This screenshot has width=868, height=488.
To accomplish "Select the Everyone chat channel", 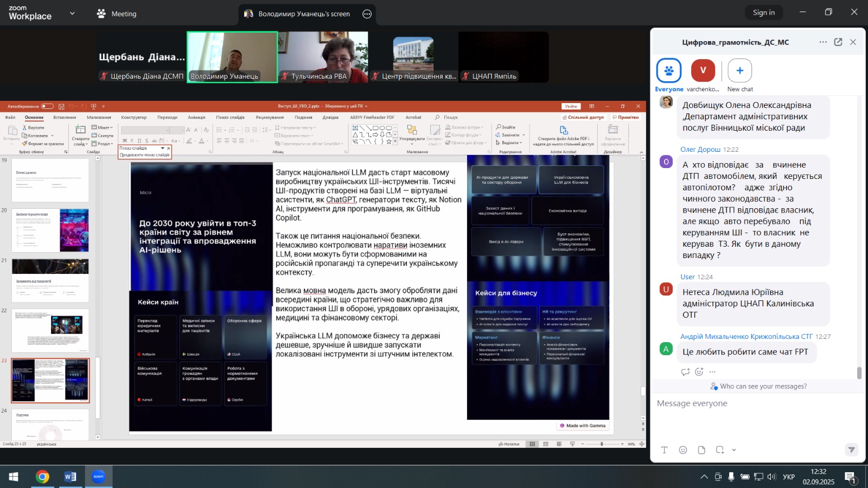I will [x=669, y=71].
